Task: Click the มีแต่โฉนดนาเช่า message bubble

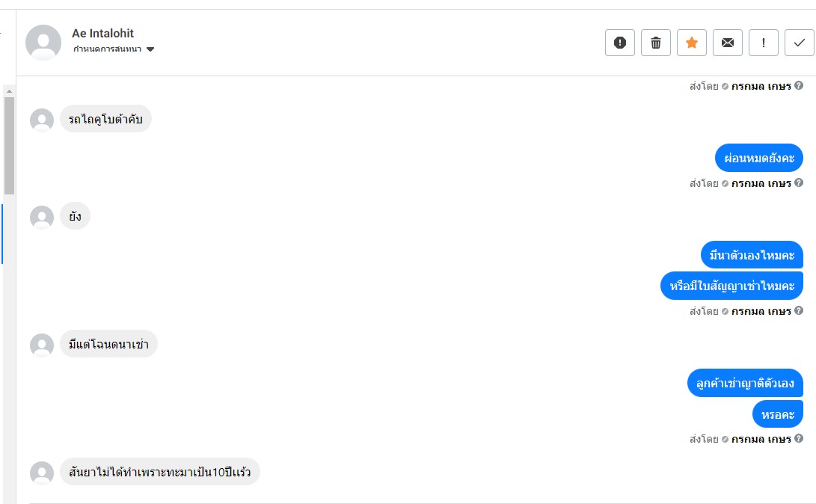Action: click(x=108, y=344)
